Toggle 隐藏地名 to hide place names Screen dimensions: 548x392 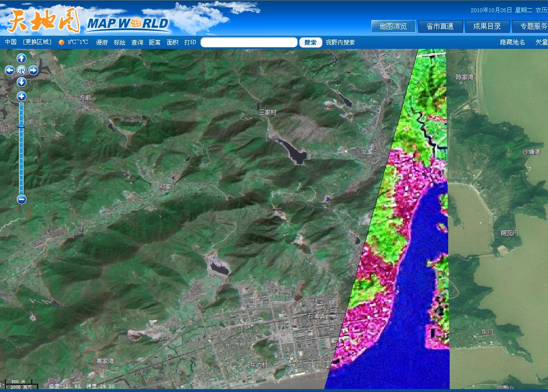tap(512, 43)
